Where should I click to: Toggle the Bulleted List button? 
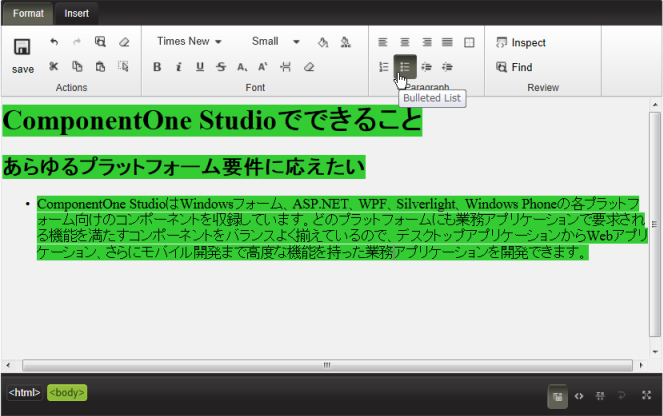coord(405,67)
